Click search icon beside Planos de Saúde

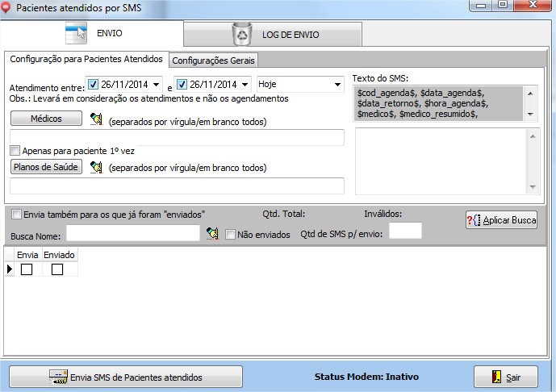coord(96,168)
